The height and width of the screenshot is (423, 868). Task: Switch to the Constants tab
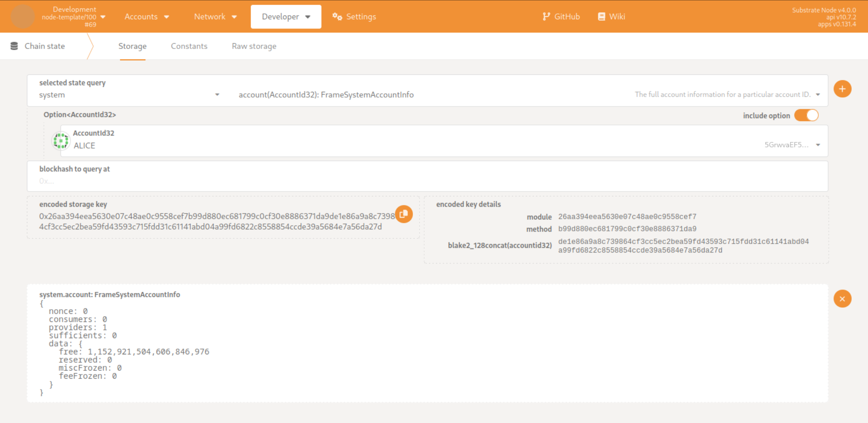189,46
